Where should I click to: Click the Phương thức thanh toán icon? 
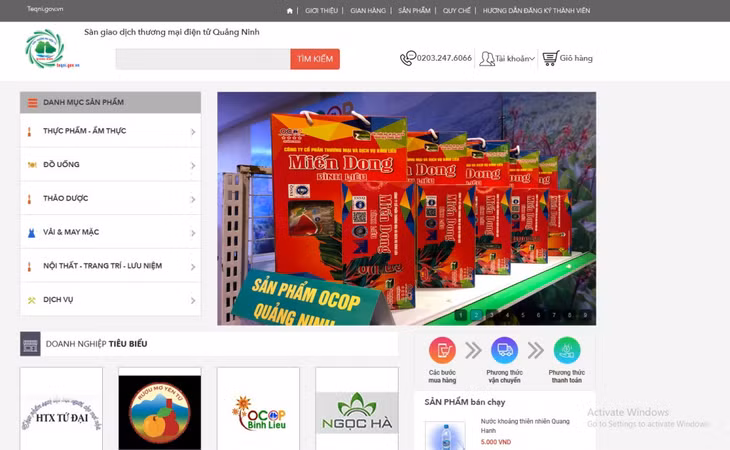[567, 350]
